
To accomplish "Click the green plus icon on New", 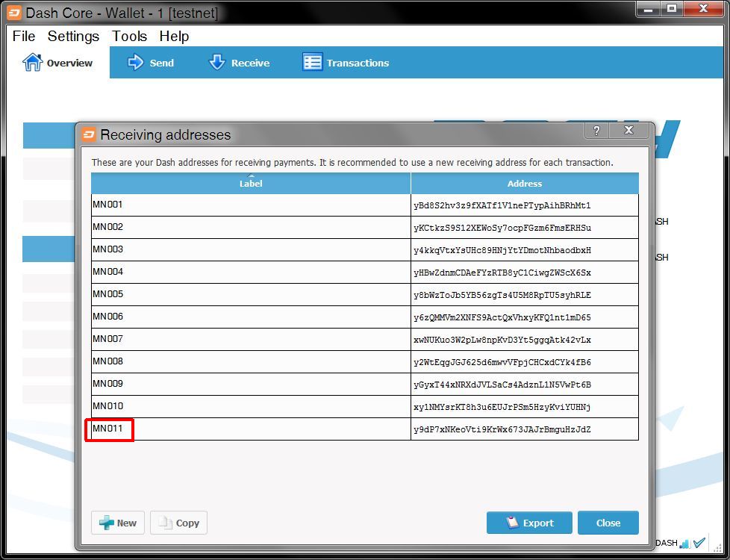I will 106,523.
